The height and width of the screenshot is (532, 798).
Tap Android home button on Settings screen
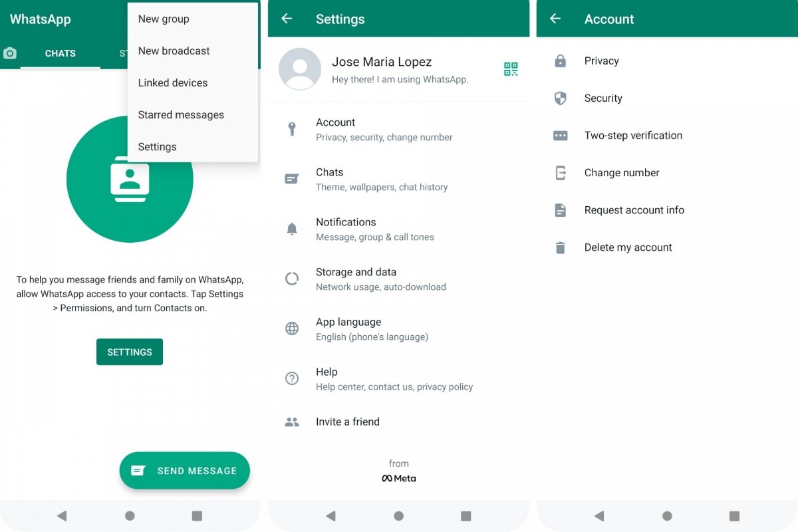point(398,515)
